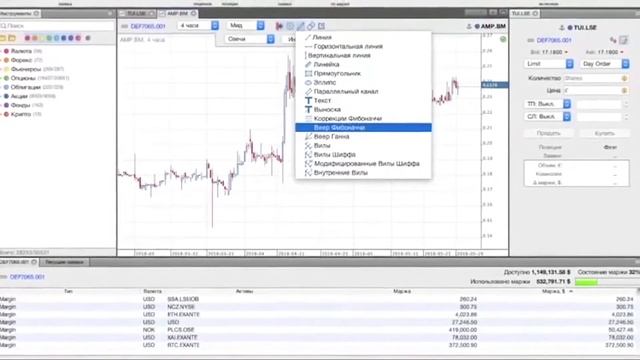Click the DEF7065.001 account link in bottom panel
This screenshot has width=640, height=360.
pyautogui.click(x=27, y=277)
